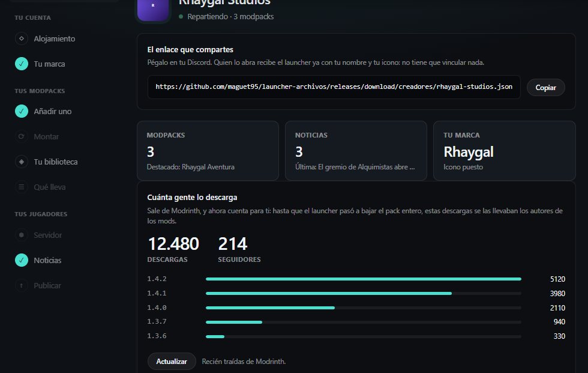Click the 5120 download count

(557, 279)
